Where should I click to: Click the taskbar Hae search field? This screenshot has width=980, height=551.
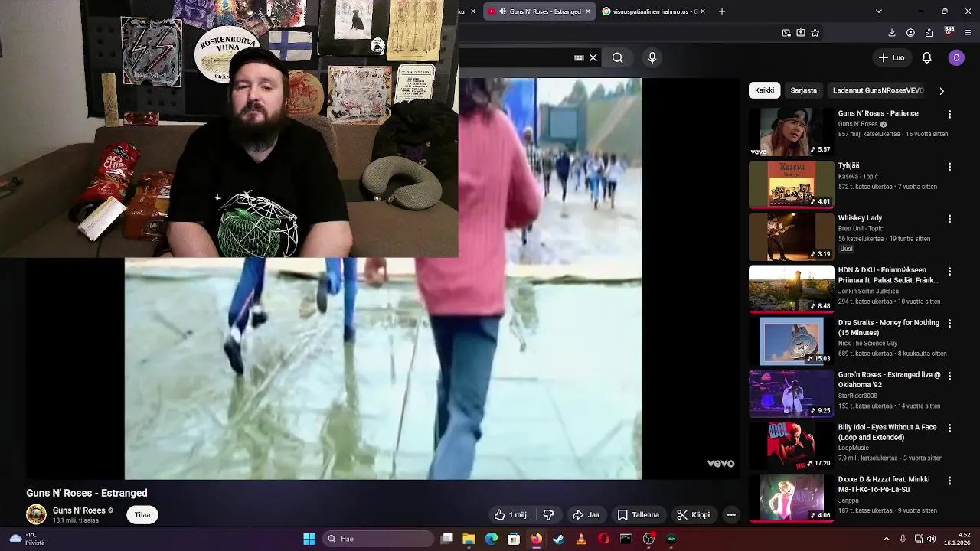378,539
